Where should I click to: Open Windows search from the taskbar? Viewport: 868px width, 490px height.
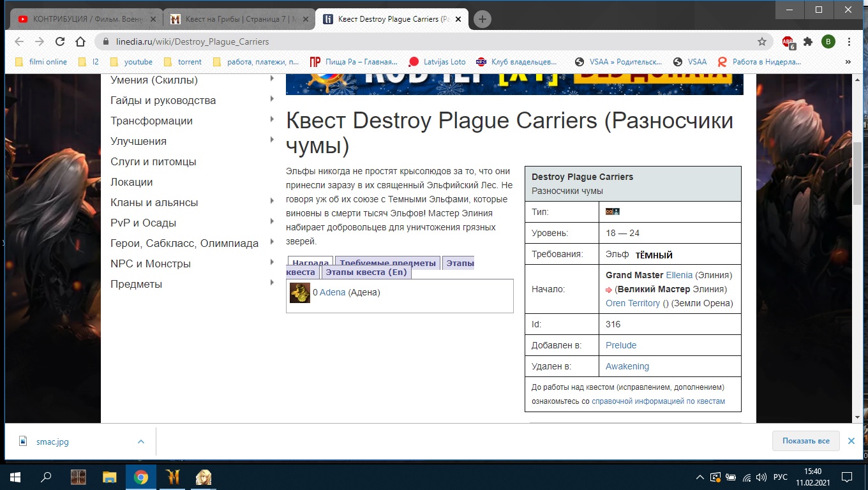point(46,477)
